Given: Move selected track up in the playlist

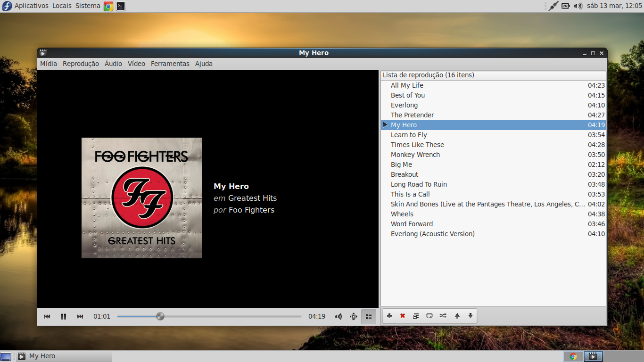Looking at the screenshot, I should 457,316.
